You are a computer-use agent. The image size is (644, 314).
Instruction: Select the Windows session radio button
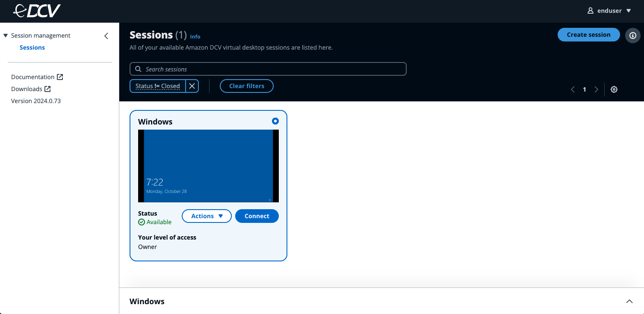275,121
